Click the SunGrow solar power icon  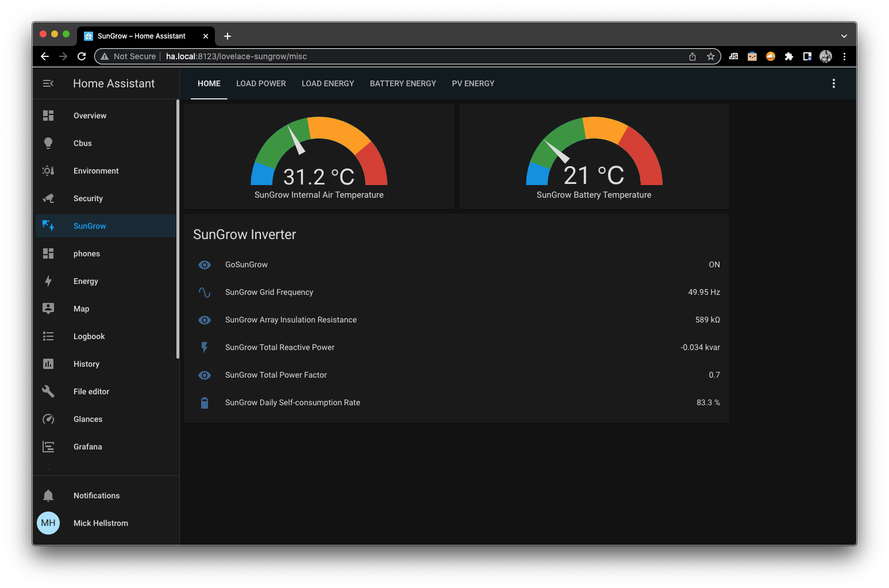tap(48, 226)
